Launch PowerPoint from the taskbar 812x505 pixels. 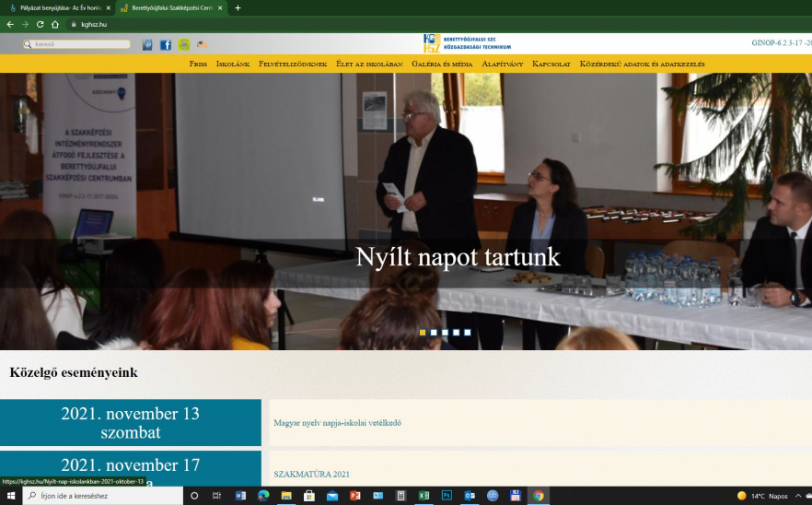point(355,496)
